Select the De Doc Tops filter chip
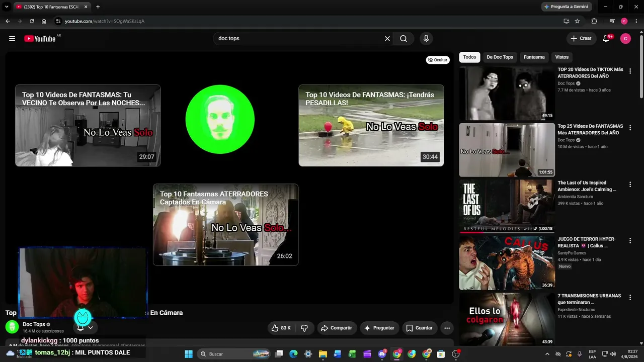 tap(500, 57)
